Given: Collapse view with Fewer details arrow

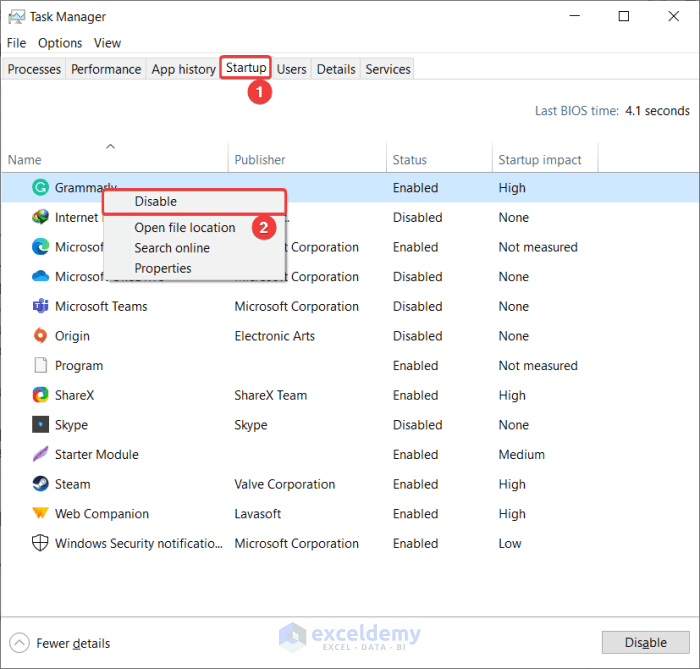Looking at the screenshot, I should point(19,643).
